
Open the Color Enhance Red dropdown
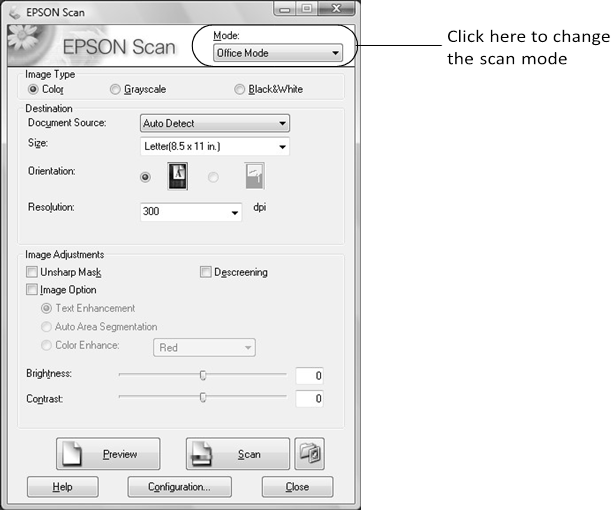pyautogui.click(x=204, y=348)
